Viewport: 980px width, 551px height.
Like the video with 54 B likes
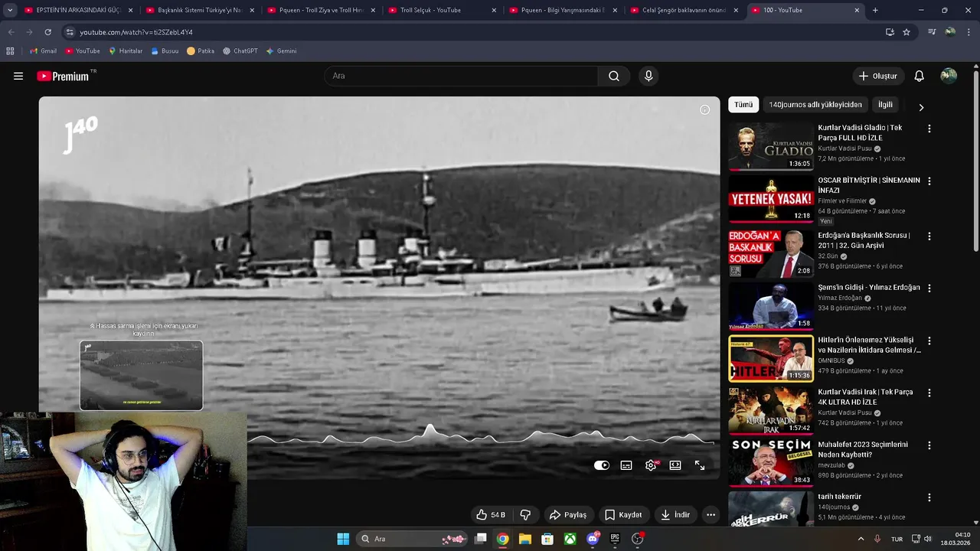click(x=491, y=515)
